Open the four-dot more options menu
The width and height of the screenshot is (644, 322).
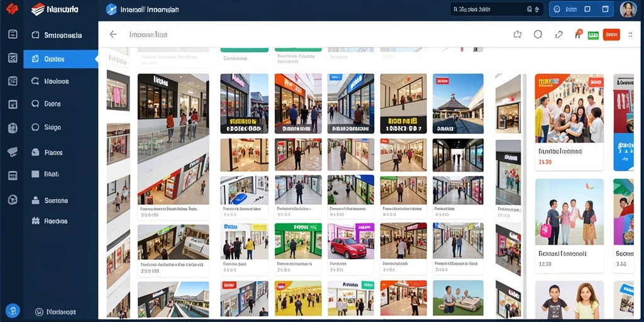point(630,35)
